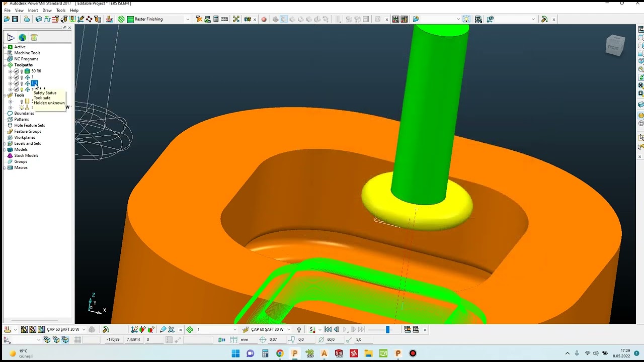This screenshot has height=362, width=644.
Task: Show the explorer tree view icon
Action: coord(11,38)
